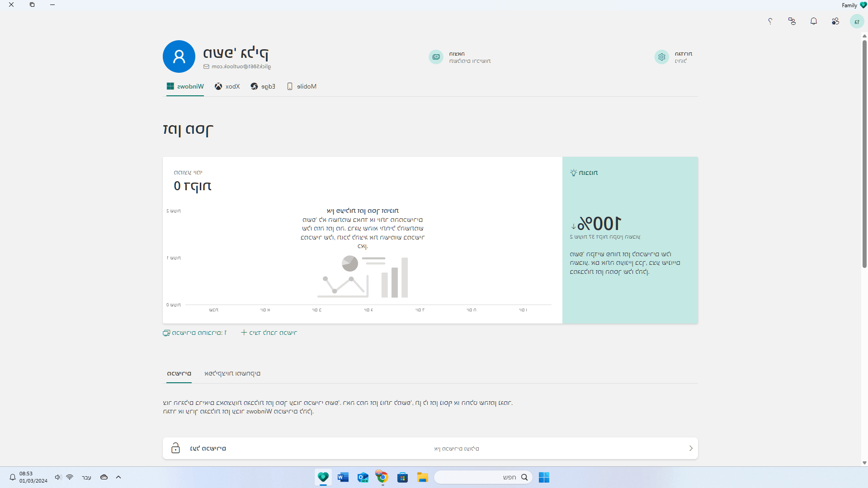Click the connected devices link
This screenshot has width=868, height=488.
(x=195, y=333)
